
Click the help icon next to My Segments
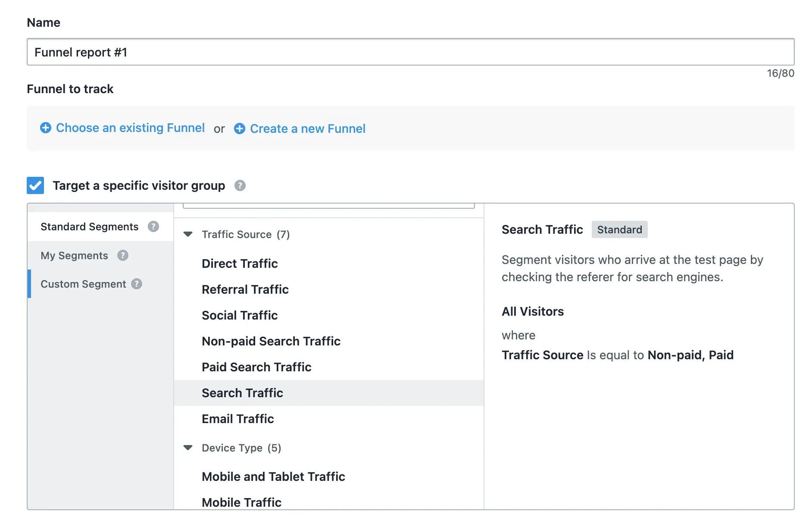pos(123,255)
